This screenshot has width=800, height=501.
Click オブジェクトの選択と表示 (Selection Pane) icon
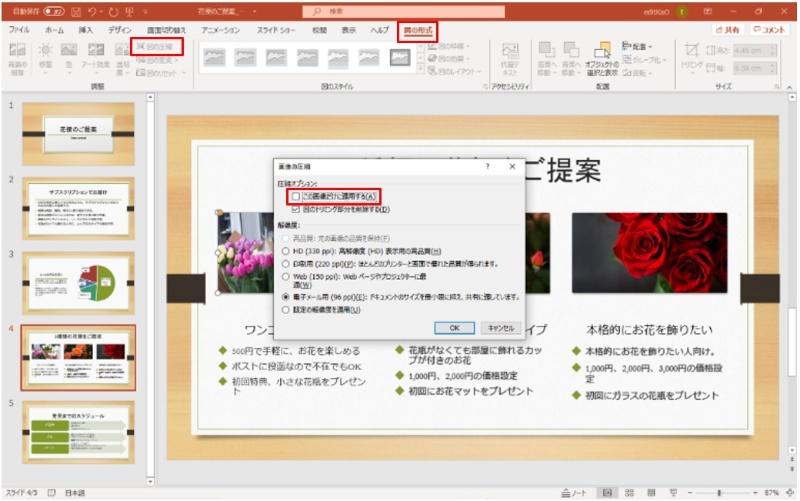click(x=602, y=49)
